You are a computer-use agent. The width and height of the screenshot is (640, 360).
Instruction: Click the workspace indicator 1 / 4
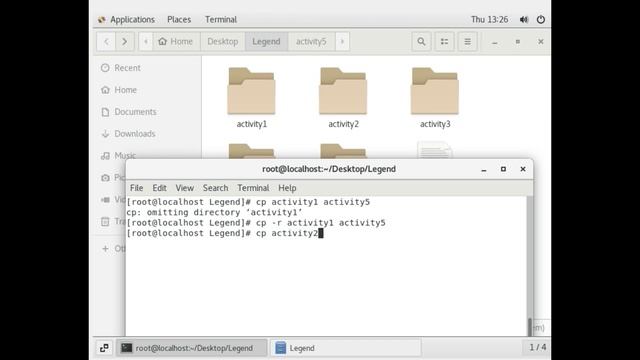click(x=538, y=347)
